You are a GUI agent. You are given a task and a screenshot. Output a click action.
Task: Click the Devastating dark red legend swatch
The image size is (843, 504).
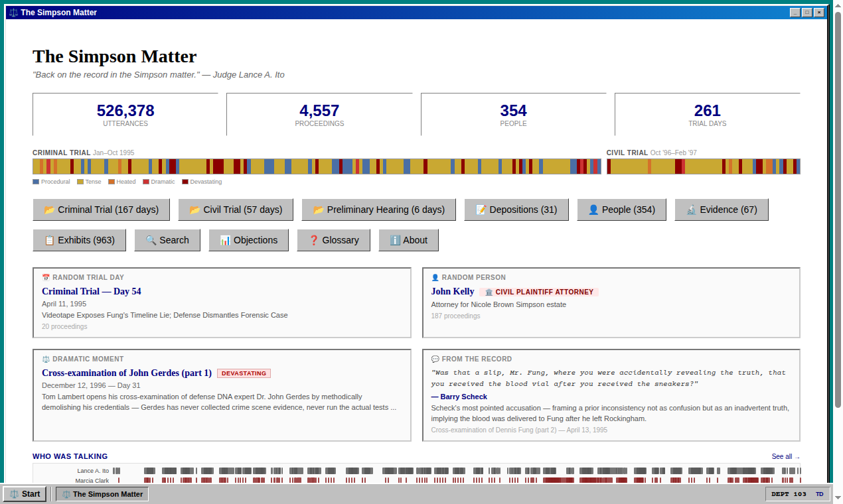coord(185,182)
